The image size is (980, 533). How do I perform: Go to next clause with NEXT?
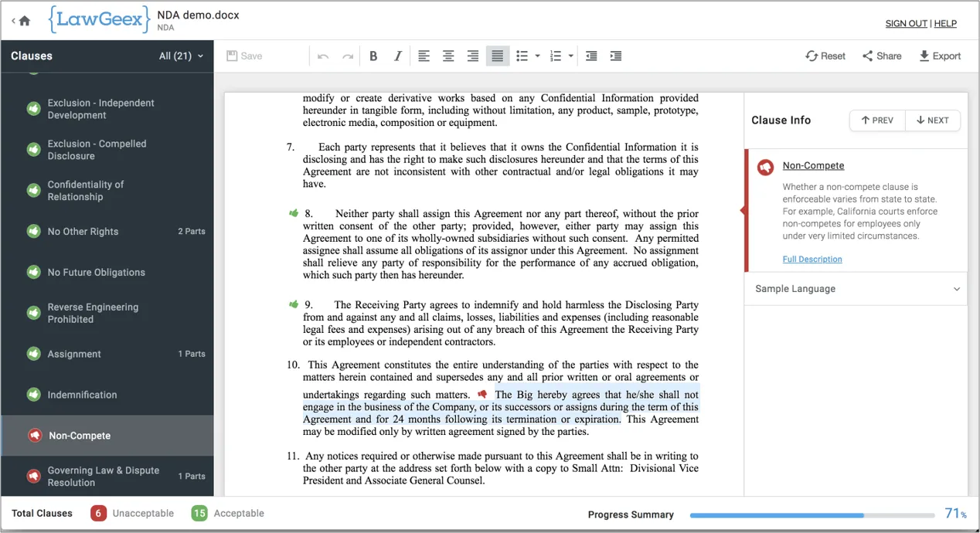pyautogui.click(x=933, y=121)
